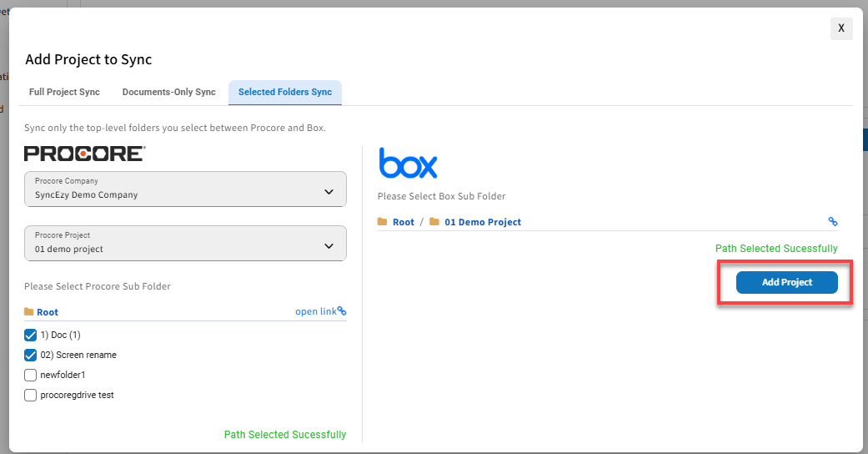
Task: Click the Add Project button
Action: 786,282
